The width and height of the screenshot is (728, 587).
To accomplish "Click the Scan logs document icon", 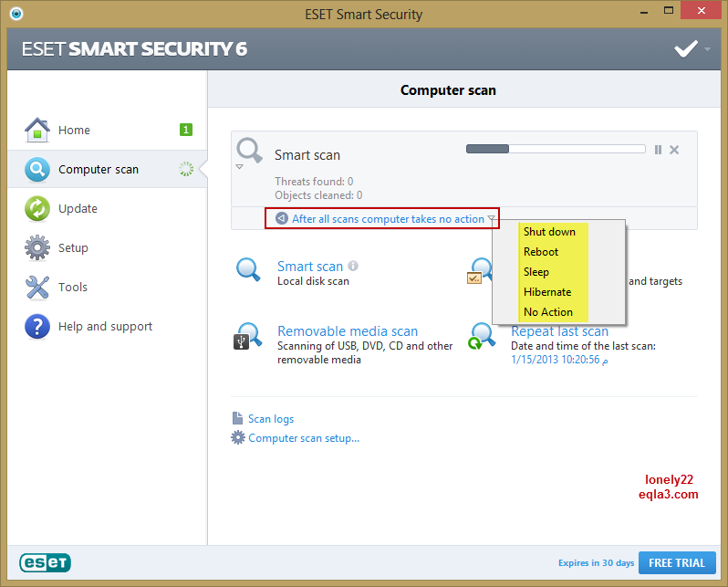I will pyautogui.click(x=237, y=418).
